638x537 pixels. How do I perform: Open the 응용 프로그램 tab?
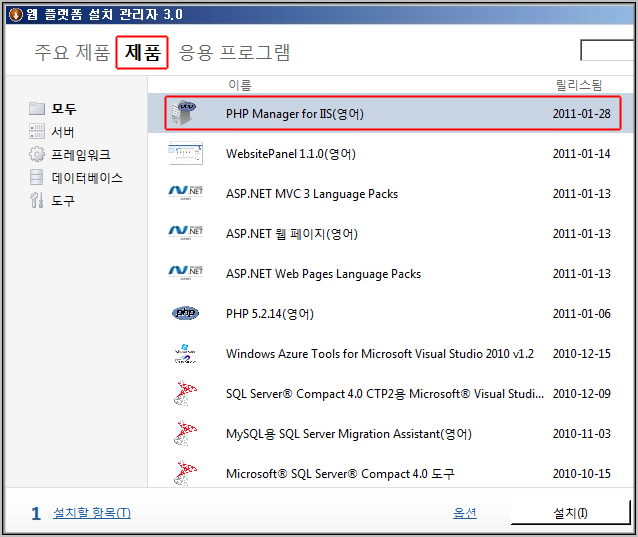(x=234, y=52)
